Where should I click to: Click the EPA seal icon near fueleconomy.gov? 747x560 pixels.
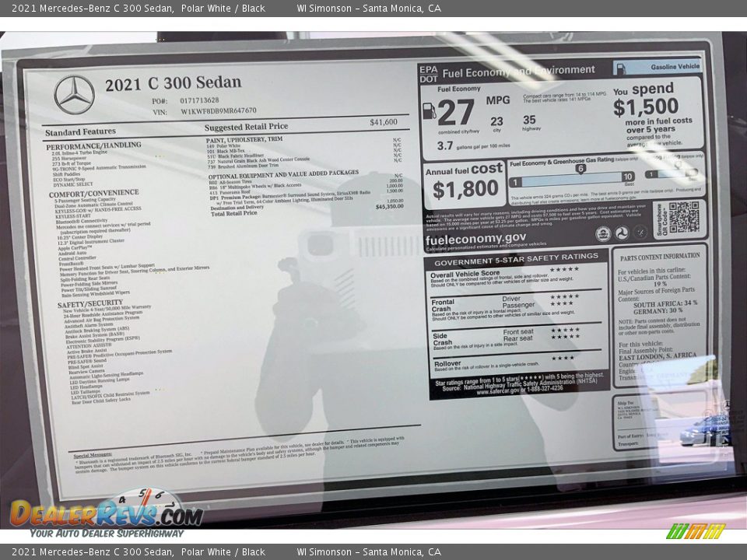pos(602,233)
